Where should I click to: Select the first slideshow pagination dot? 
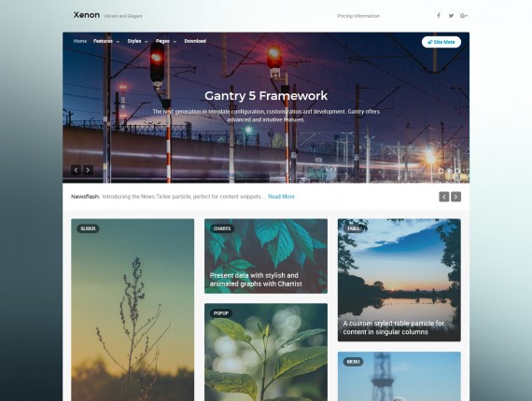[441, 172]
